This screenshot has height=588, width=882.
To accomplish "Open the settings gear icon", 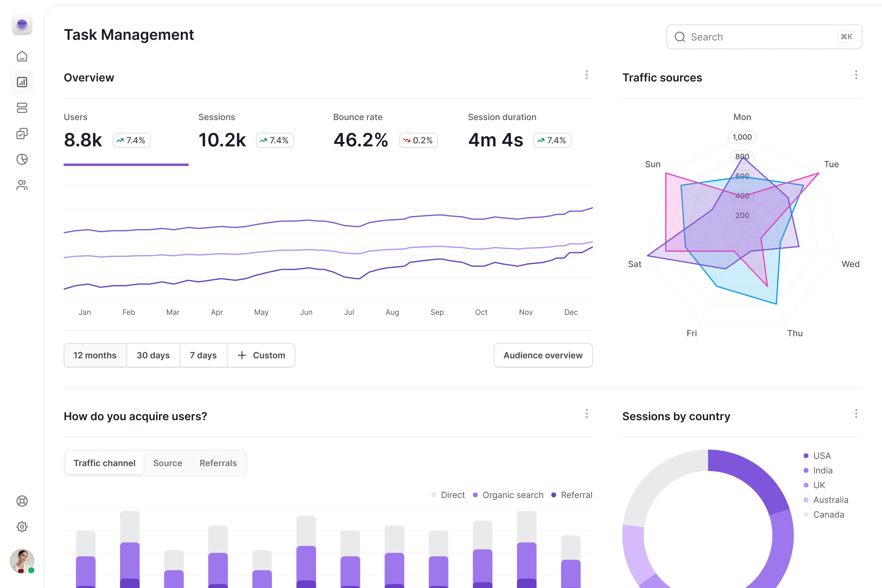I will click(x=22, y=527).
